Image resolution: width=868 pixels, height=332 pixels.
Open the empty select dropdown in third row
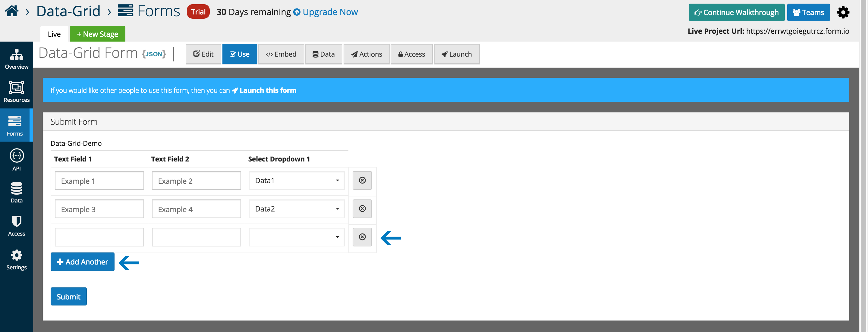point(297,237)
